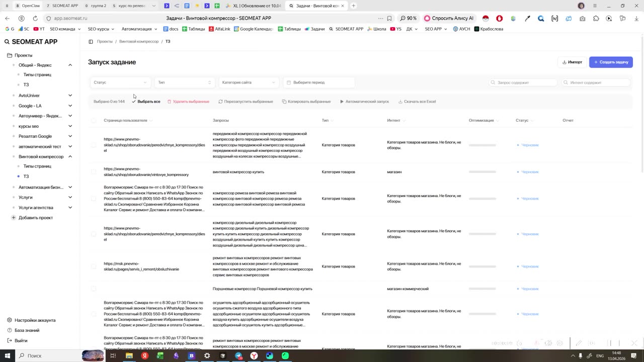
Task: Open the Типы страниц item under Винтовой компрессор
Action: [x=37, y=166]
